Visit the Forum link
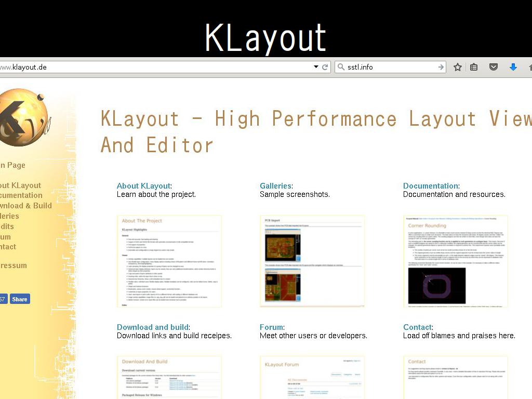 coord(271,327)
